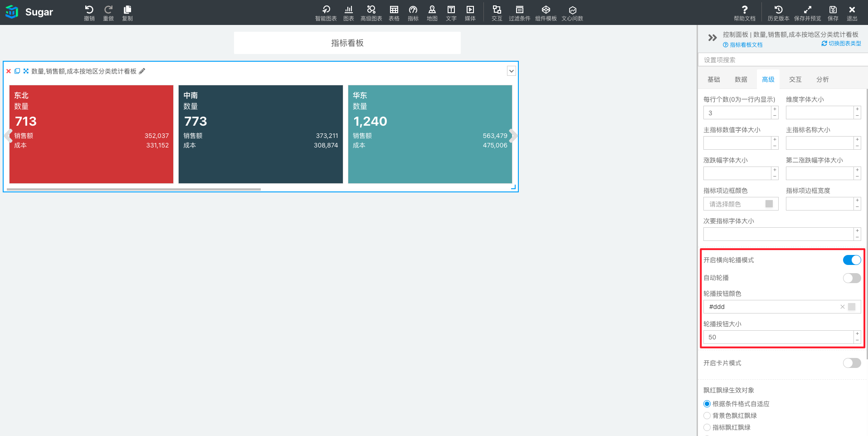
Task: Expand chart to fullscreen icon
Action: (26, 71)
